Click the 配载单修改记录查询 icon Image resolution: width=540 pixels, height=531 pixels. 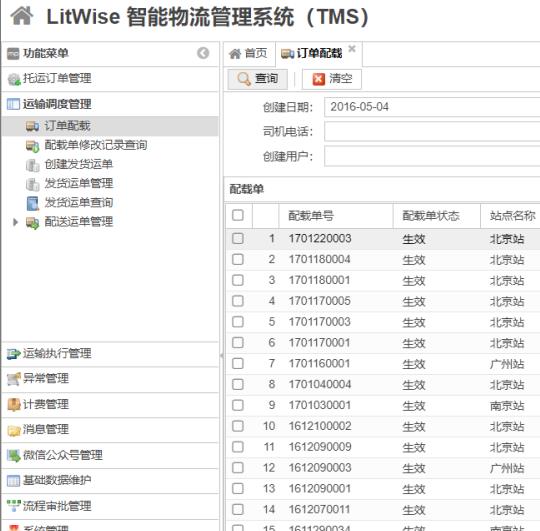32,145
